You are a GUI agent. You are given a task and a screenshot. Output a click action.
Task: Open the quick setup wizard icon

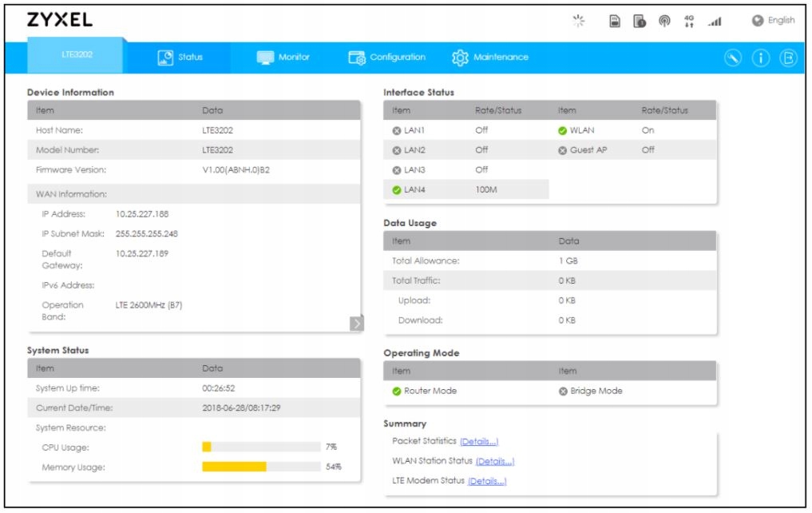(733, 58)
